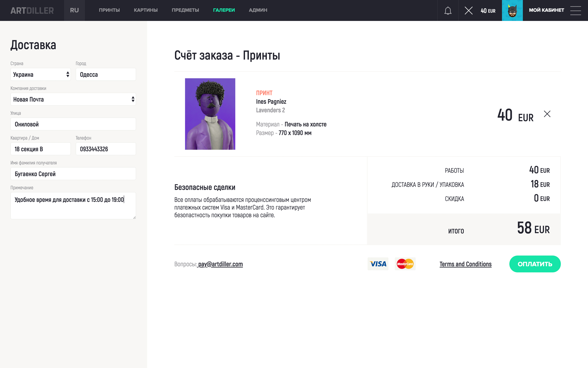Viewport: 588px width, 368px height.
Task: Remove the Lavenders 2 print from order
Action: [x=547, y=114]
